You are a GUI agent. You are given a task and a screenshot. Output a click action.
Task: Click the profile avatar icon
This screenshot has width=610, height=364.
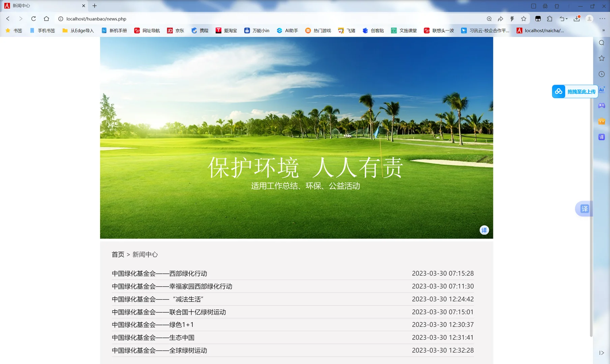589,19
